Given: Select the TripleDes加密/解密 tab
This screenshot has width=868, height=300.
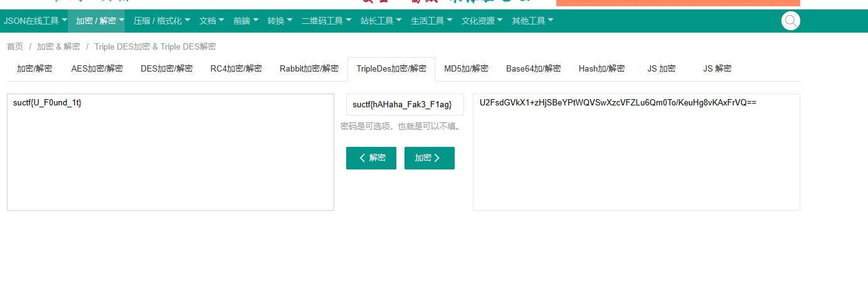Looking at the screenshot, I should point(391,69).
